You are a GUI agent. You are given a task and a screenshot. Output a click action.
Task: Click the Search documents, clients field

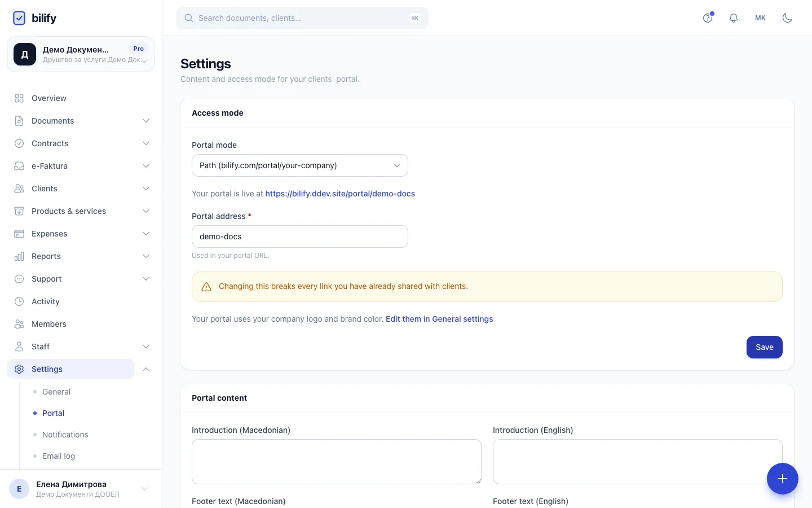tap(302, 18)
